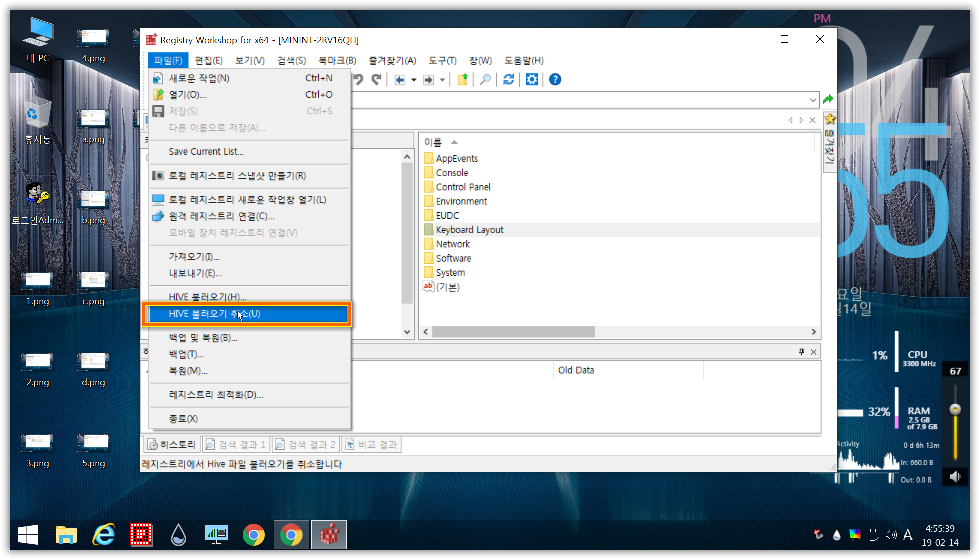Viewport: 980px width, 560px height.
Task: Select 내보내기(E)... menu entry
Action: click(250, 273)
